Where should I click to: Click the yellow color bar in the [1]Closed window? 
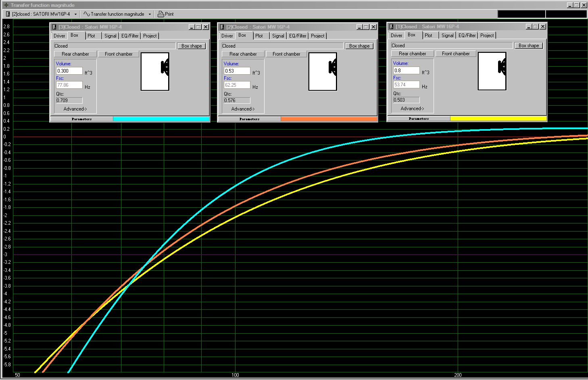[x=498, y=119]
